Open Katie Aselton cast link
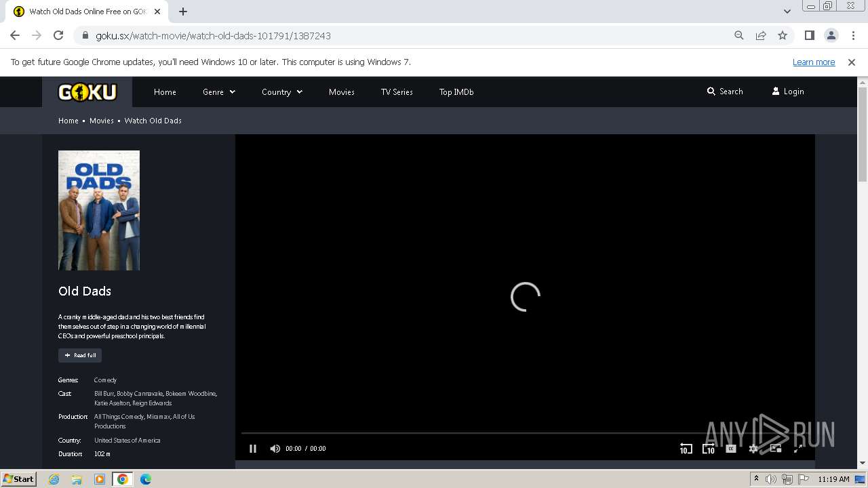 coord(111,403)
